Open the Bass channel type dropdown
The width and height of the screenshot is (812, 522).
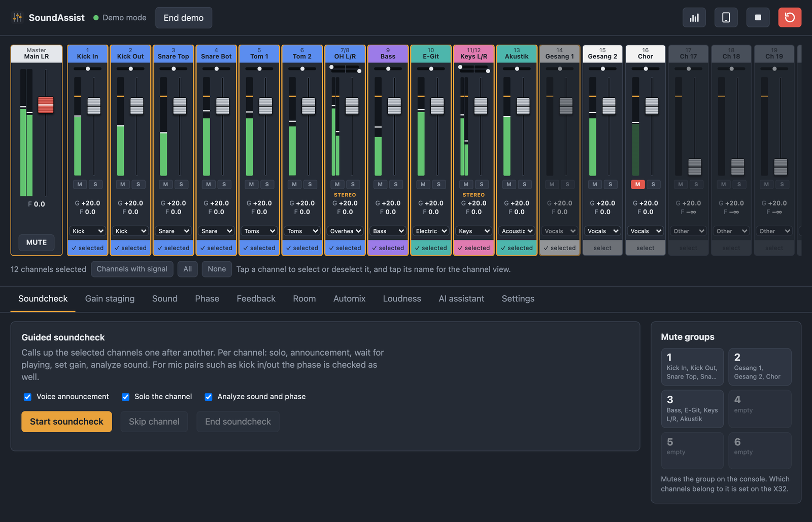[x=388, y=231]
